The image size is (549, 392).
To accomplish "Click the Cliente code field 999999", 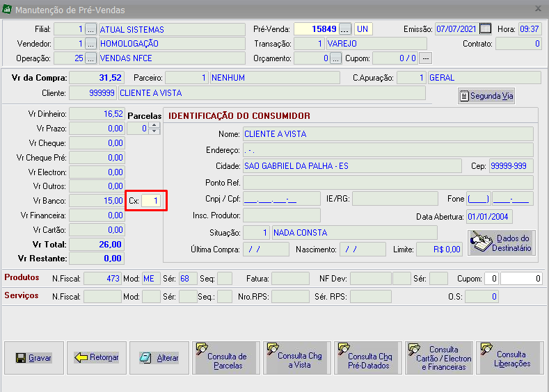I will tap(93, 93).
